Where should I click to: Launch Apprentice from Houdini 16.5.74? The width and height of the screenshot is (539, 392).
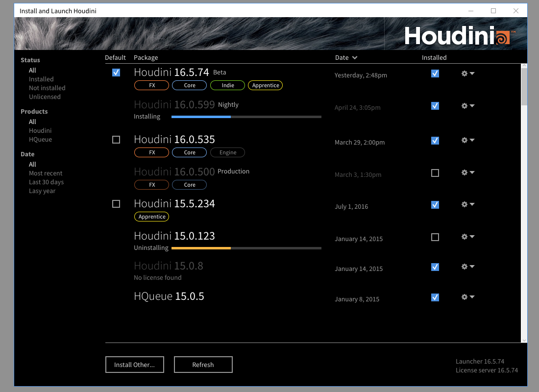click(266, 85)
